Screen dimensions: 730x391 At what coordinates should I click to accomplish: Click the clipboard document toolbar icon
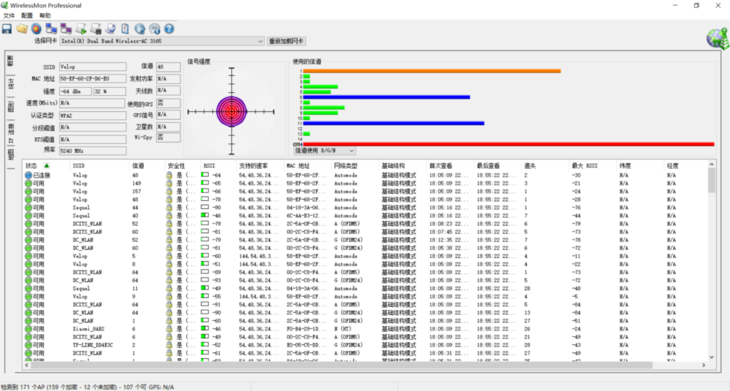[125, 29]
